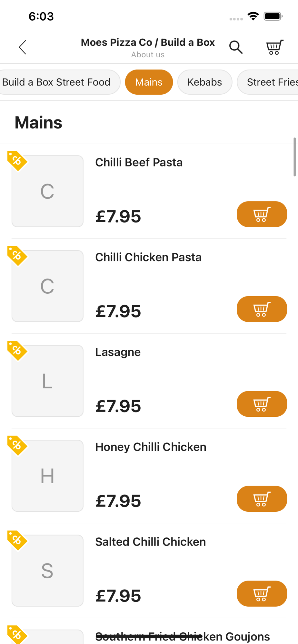Viewport: 298px width, 644px height.
Task: Open the About us link
Action: 148,55
